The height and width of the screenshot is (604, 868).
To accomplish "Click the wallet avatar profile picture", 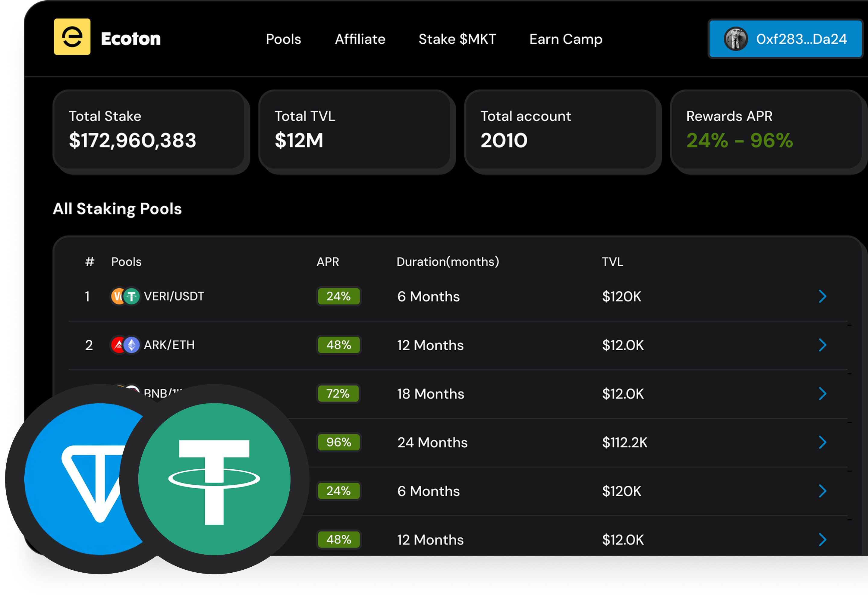I will pos(735,39).
